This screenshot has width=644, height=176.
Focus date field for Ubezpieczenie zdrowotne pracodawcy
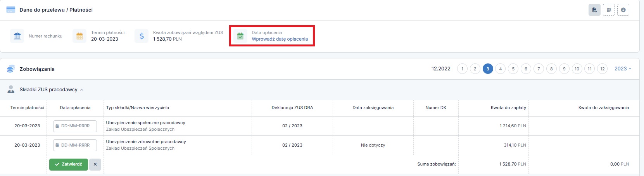click(75, 145)
